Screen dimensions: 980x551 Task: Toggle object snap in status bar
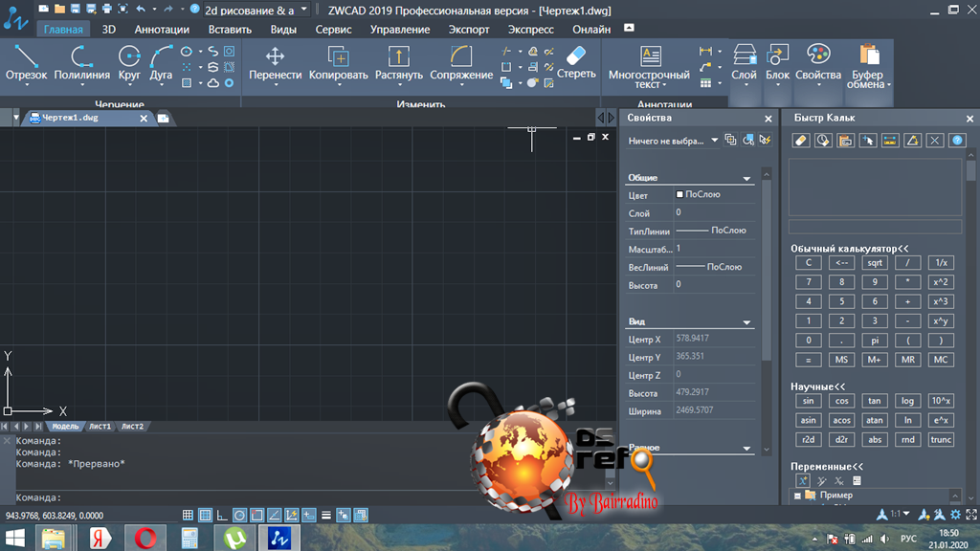256,516
